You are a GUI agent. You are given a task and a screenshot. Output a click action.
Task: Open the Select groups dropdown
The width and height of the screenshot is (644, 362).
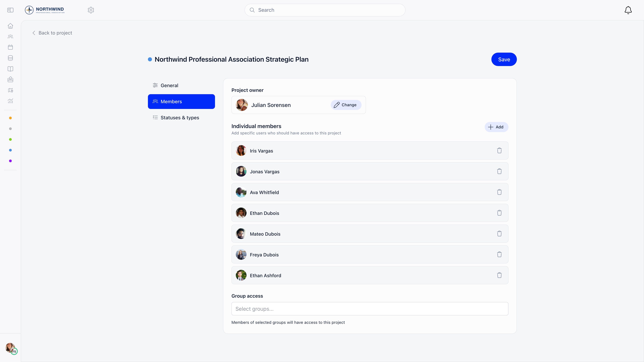pyautogui.click(x=370, y=309)
